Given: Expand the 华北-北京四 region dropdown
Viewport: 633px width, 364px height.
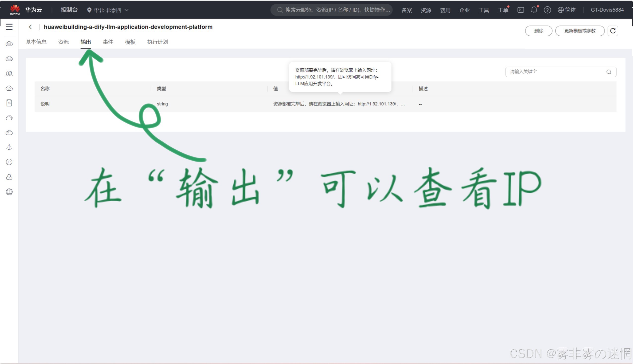Looking at the screenshot, I should pos(108,10).
